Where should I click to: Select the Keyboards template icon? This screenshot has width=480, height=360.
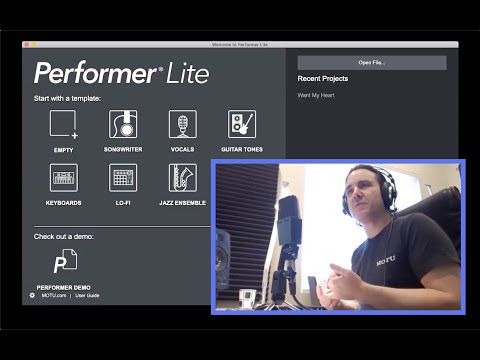(x=64, y=178)
